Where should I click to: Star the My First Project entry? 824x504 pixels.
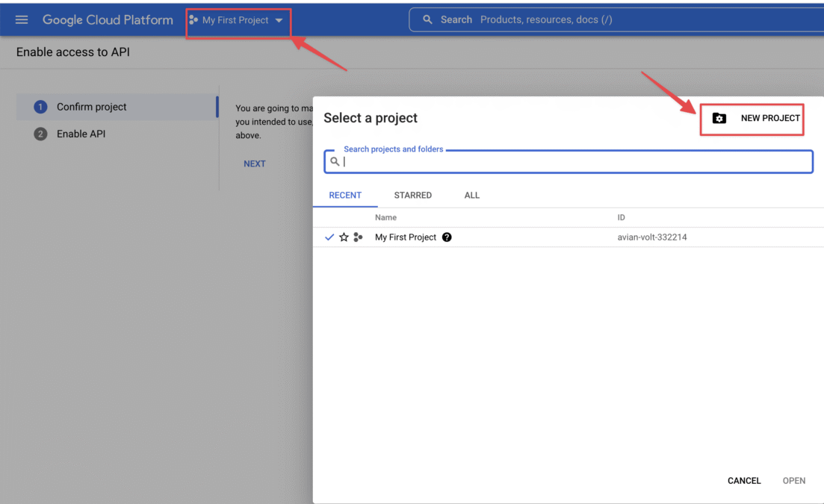tap(344, 237)
